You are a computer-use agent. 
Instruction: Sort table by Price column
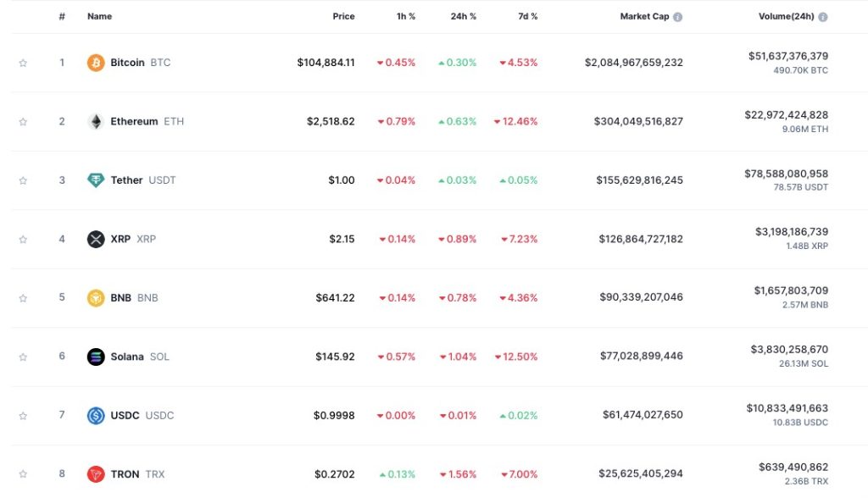tap(344, 17)
